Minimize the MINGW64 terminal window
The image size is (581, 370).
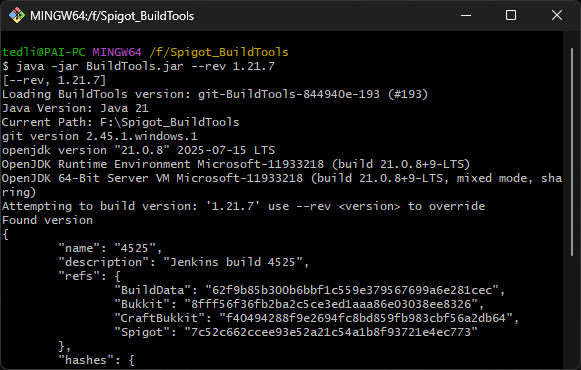pyautogui.click(x=466, y=16)
